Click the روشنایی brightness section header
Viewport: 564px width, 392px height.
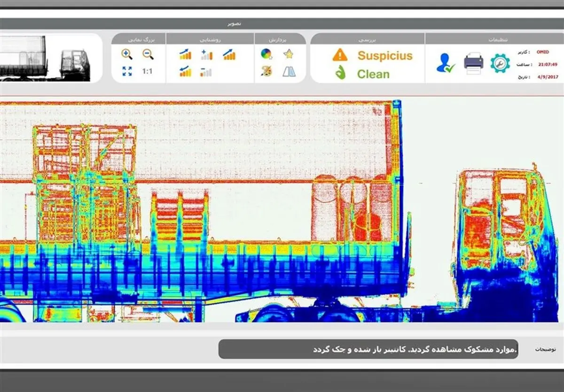210,40
